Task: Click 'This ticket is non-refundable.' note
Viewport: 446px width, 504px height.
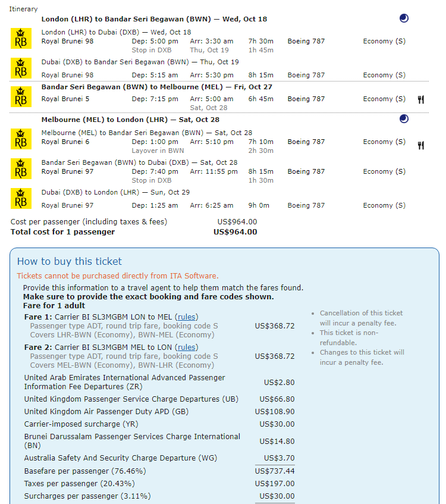Action: point(349,337)
